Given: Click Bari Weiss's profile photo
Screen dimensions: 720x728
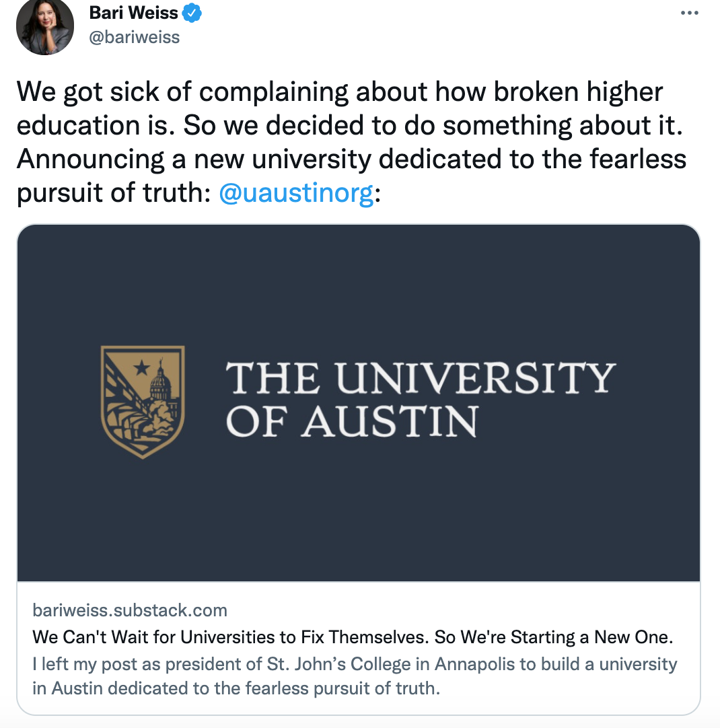Looking at the screenshot, I should [44, 27].
